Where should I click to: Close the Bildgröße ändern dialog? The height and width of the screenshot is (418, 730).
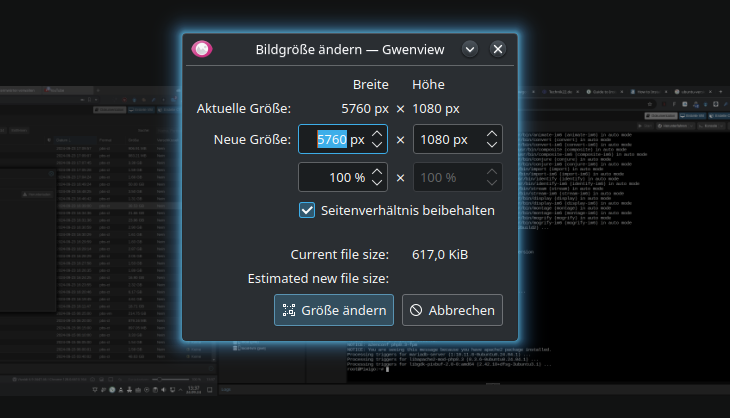click(498, 49)
